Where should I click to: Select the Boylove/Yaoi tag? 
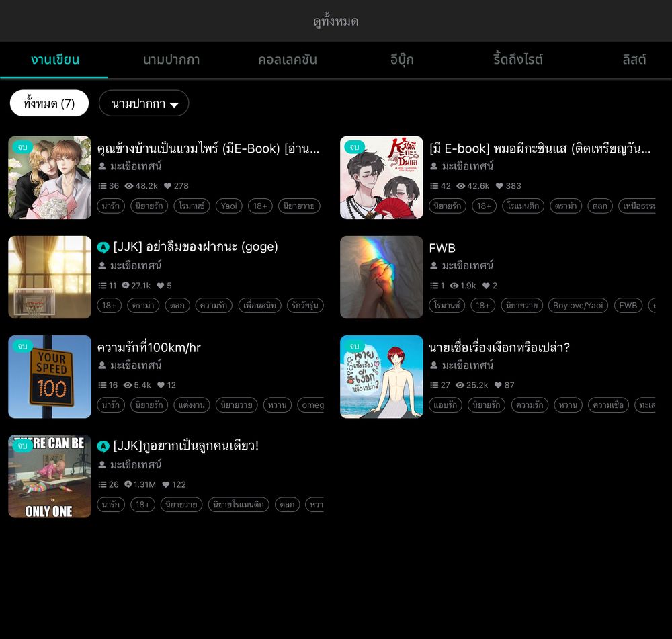point(578,306)
